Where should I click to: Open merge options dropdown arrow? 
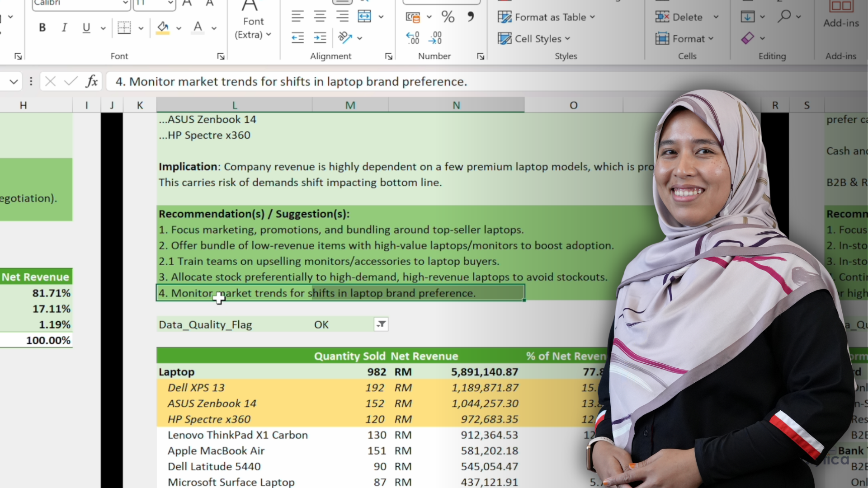pyautogui.click(x=381, y=17)
